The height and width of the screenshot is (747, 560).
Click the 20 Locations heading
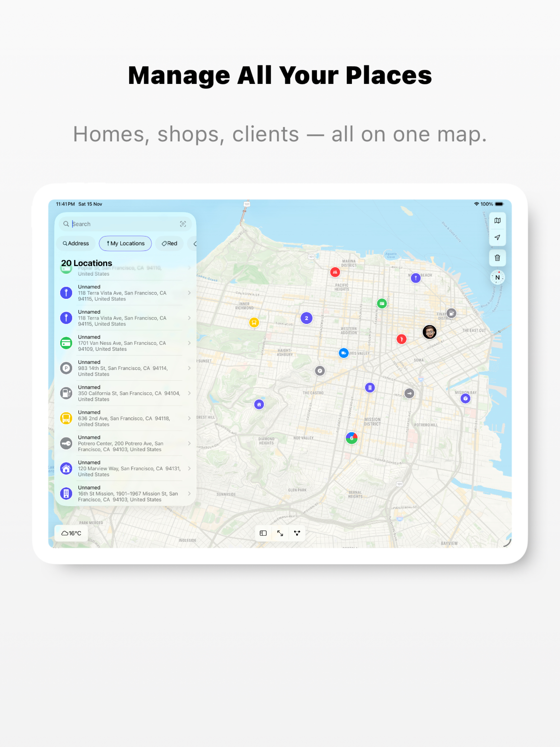tap(86, 263)
